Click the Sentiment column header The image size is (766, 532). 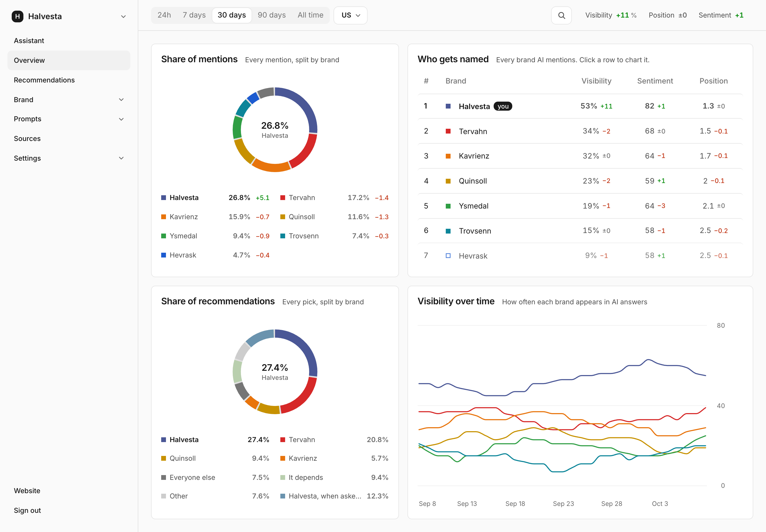pyautogui.click(x=655, y=81)
